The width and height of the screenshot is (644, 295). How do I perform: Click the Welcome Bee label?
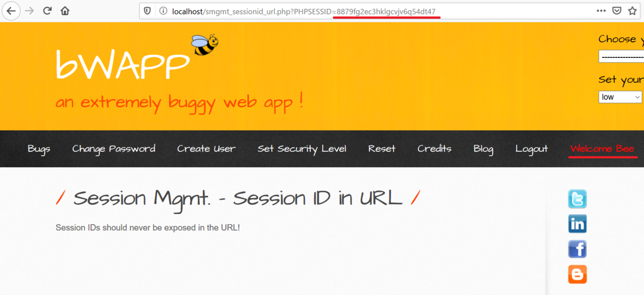tap(603, 149)
